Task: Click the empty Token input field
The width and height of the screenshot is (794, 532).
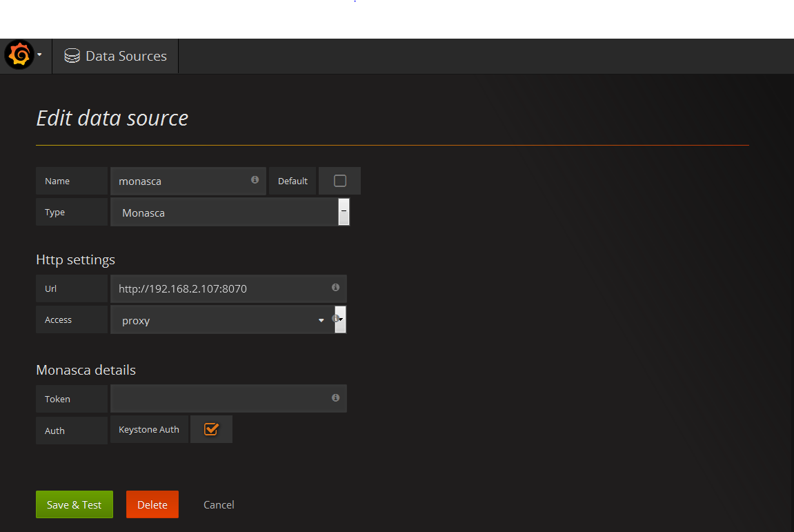Action: click(x=228, y=398)
